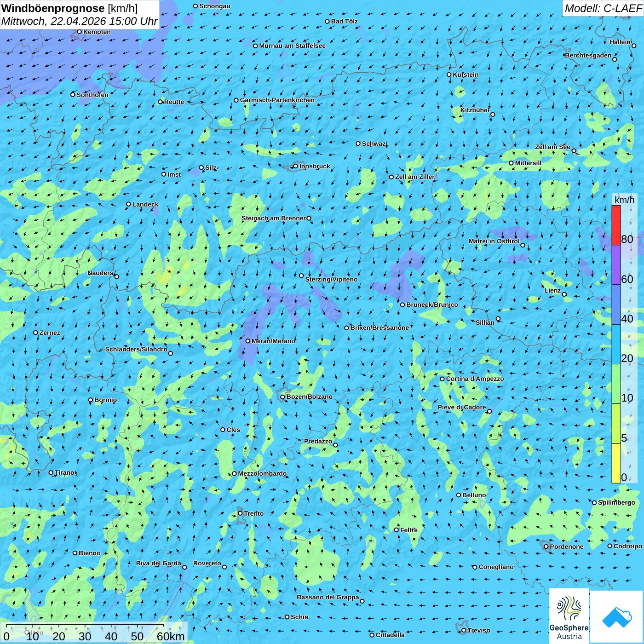Click the Cortina d'Ampezzo label
This screenshot has height=644, width=644.
coord(475,379)
